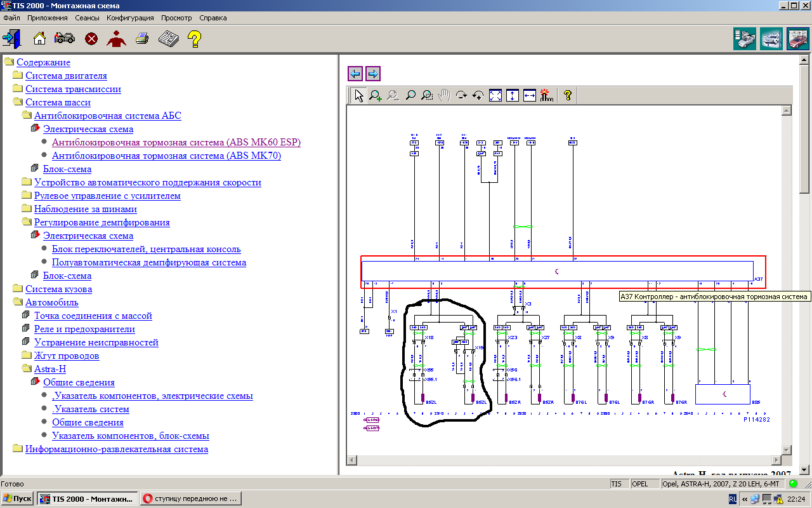
Task: Click the fit to height tool
Action: (513, 95)
